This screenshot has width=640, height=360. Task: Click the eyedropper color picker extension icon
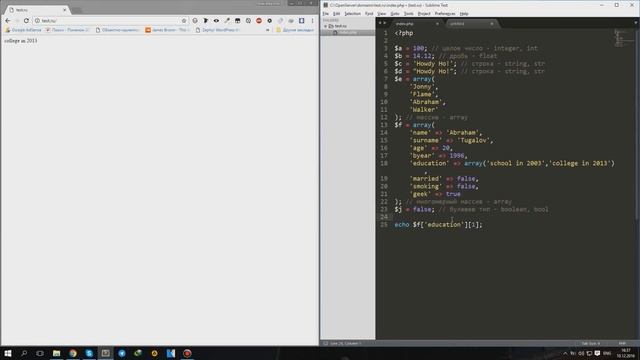(227, 20)
